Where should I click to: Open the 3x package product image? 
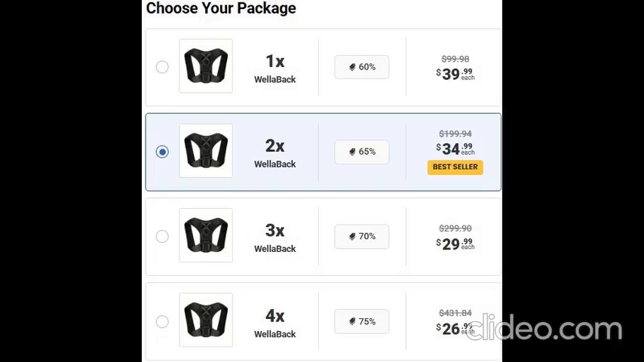206,236
